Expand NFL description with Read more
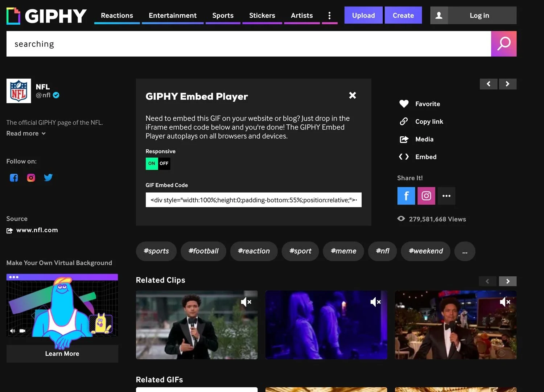The image size is (544, 392). pyautogui.click(x=25, y=133)
